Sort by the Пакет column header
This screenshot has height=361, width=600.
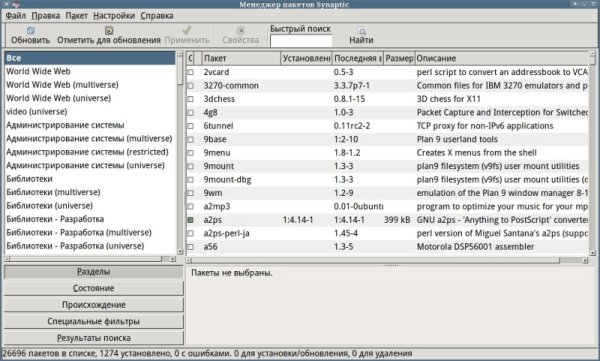point(241,58)
